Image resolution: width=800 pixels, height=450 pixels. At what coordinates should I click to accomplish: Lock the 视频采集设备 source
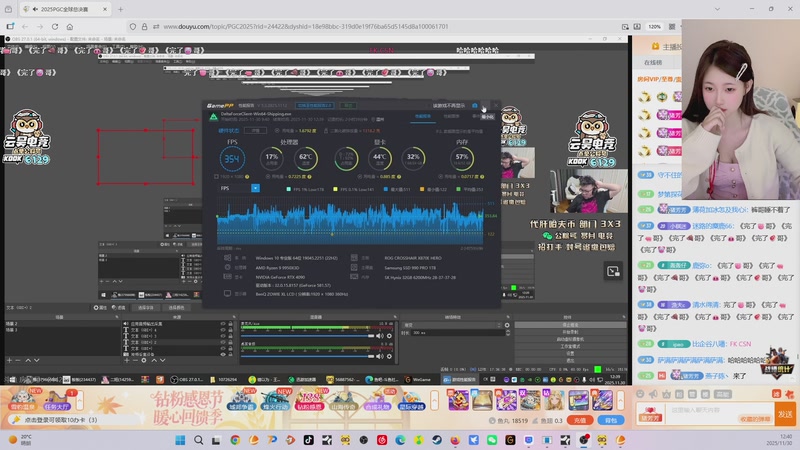pos(230,354)
